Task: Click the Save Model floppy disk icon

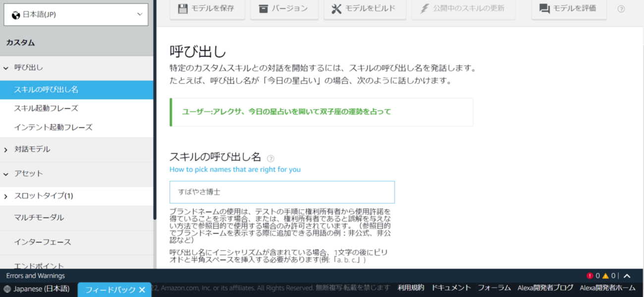Action: [x=183, y=8]
